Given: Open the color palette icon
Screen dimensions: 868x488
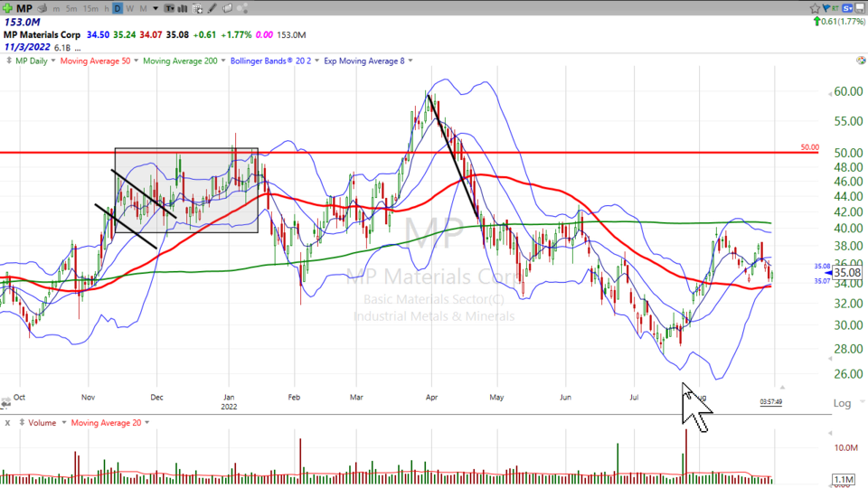Looking at the screenshot, I should pos(860,61).
